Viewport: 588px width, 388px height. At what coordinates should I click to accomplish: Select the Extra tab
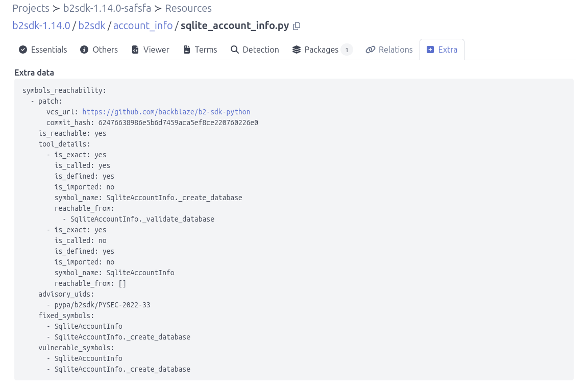tap(442, 50)
